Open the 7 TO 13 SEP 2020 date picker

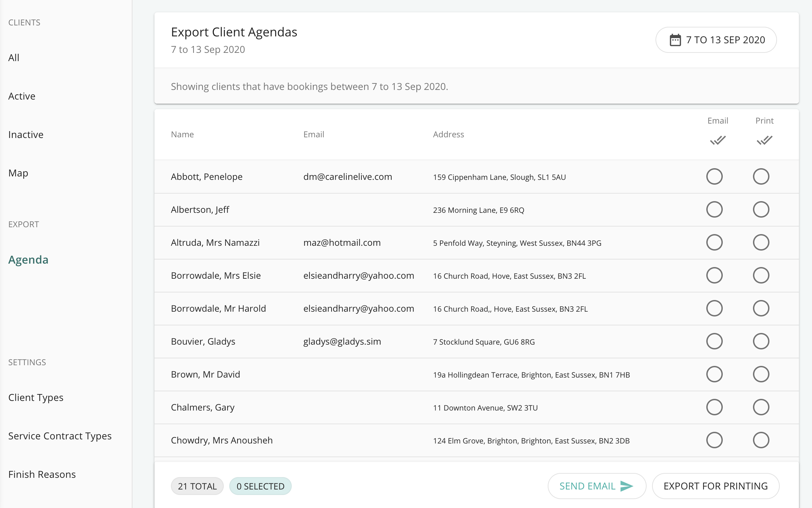[x=716, y=40]
